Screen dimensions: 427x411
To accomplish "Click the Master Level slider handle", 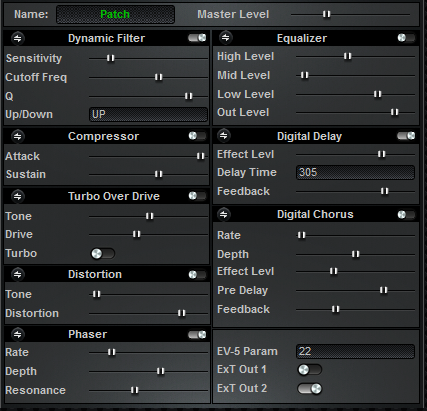I will click(326, 14).
